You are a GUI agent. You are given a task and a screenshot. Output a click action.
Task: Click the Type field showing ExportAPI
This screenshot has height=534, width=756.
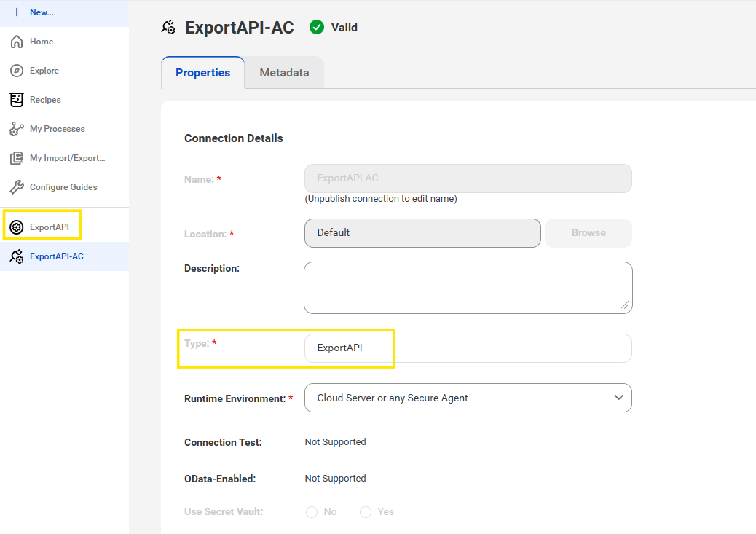click(468, 348)
